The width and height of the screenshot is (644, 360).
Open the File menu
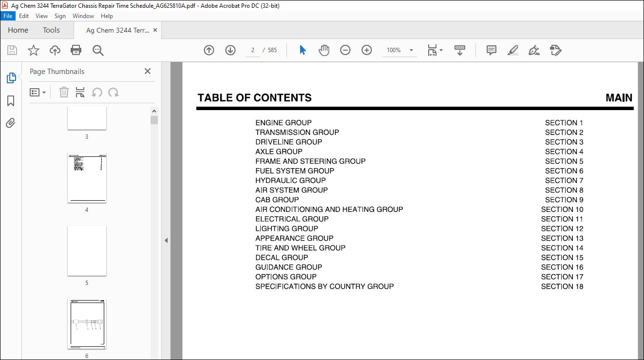point(8,16)
